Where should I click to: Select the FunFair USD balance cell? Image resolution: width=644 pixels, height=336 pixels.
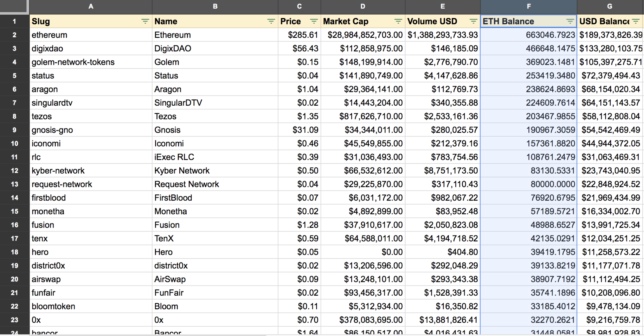click(610, 293)
